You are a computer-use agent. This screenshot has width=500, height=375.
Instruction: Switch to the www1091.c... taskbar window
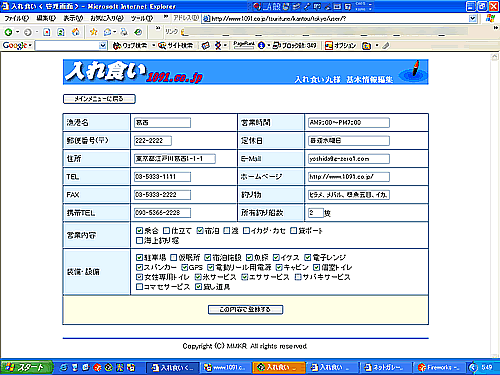coord(225,367)
